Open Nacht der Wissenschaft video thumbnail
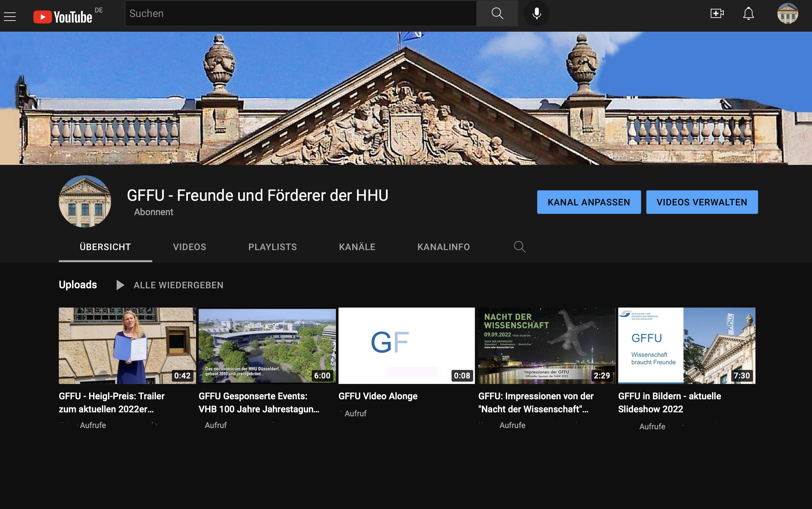Screen dimensions: 812x509 pyautogui.click(x=546, y=345)
